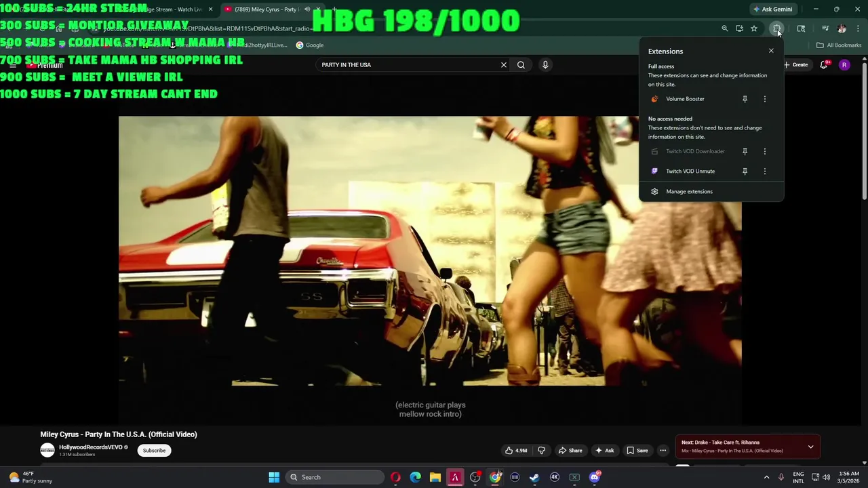Open OBS Studio from the taskbar

tap(475, 477)
